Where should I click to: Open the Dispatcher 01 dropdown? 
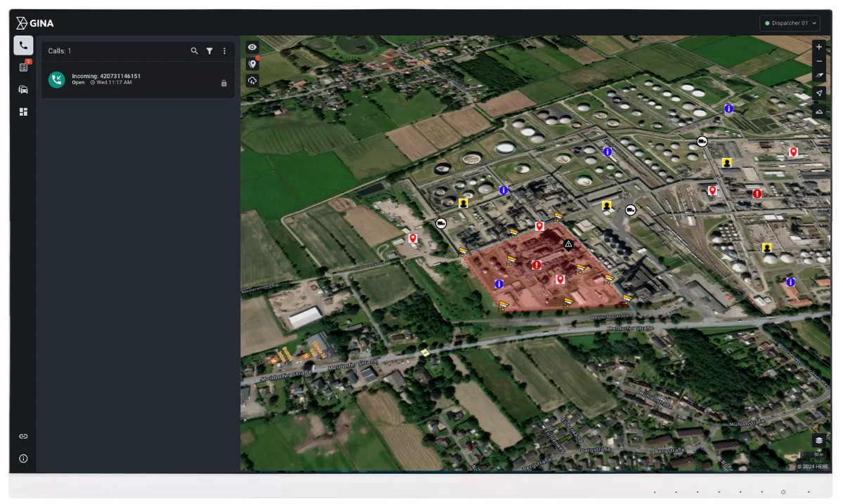[790, 22]
